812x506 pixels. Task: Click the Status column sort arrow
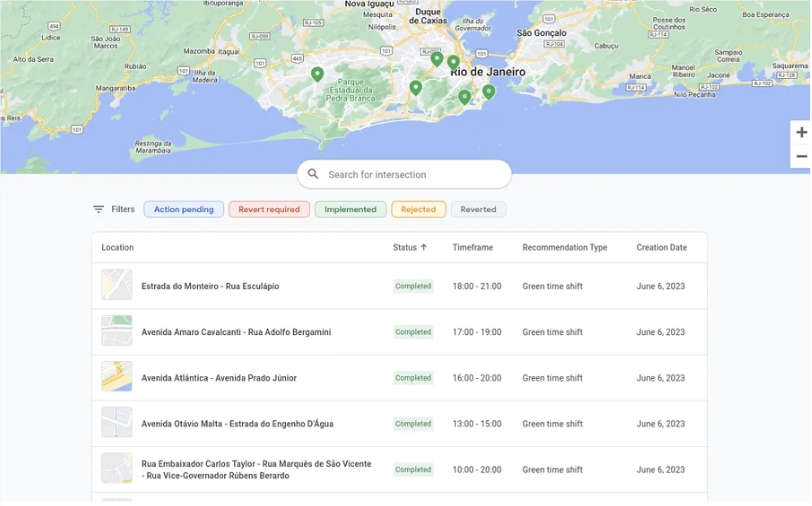tap(424, 248)
